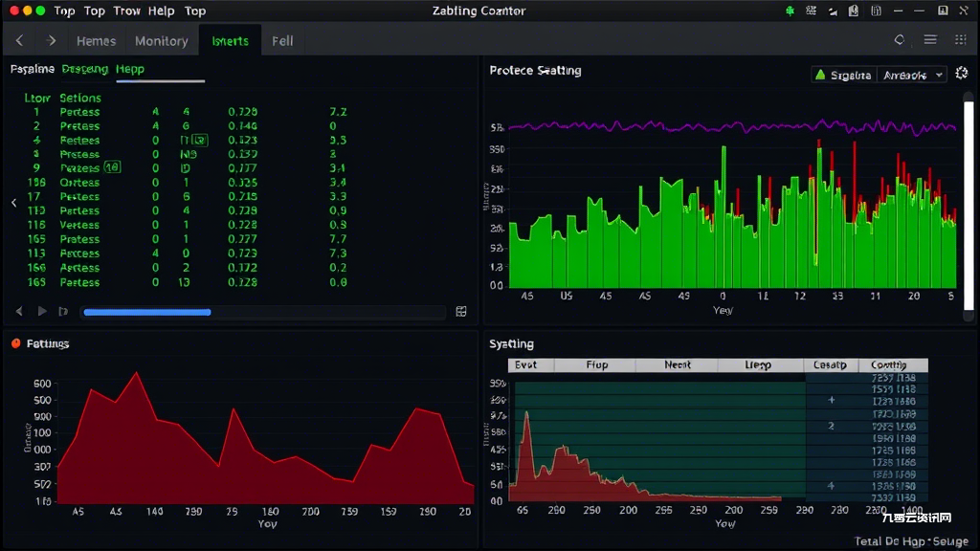Screen dimensions: 980x551
Task: Click the plus sign in the Casatp column
Action: point(832,400)
